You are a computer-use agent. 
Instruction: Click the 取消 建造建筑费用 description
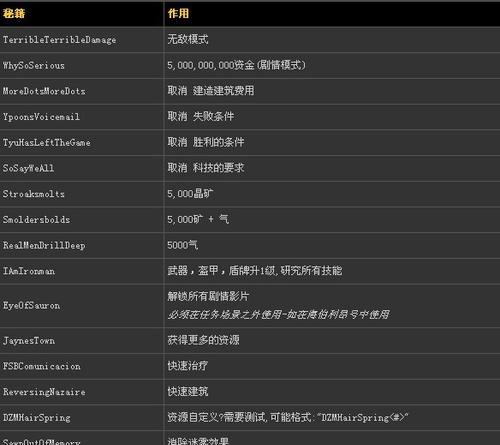[x=211, y=91]
